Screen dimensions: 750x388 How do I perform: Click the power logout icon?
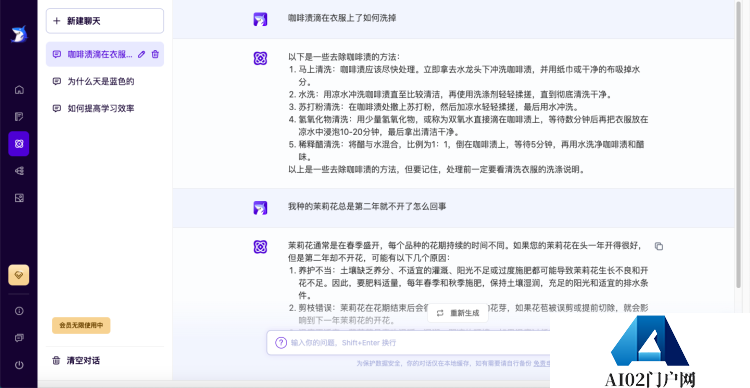19,365
